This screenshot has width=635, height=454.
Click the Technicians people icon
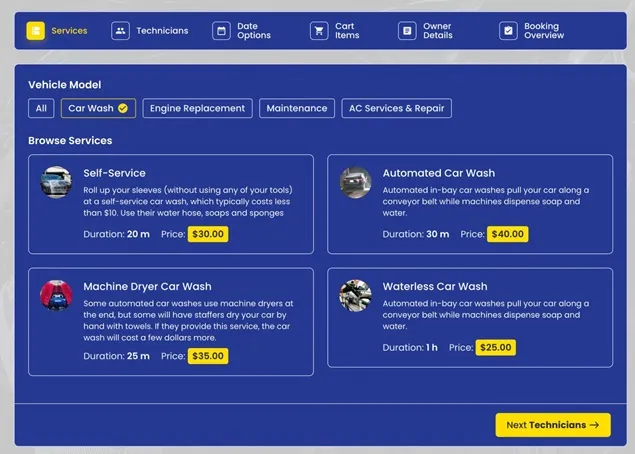click(x=120, y=31)
